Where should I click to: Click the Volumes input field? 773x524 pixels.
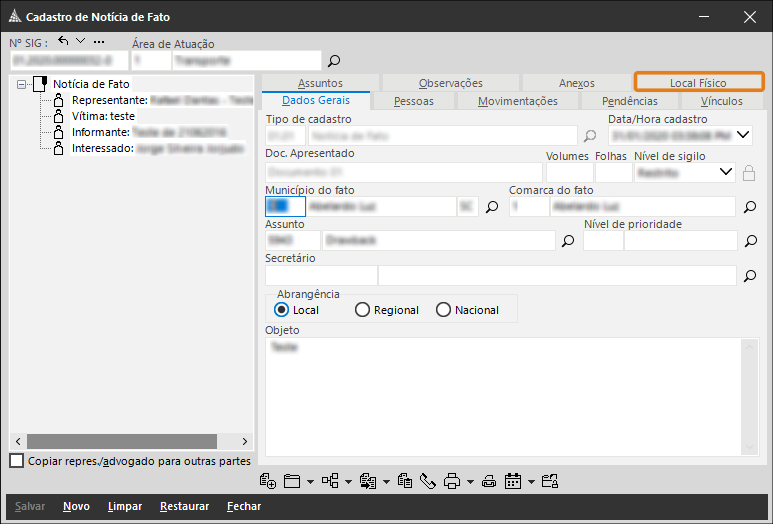click(x=569, y=173)
